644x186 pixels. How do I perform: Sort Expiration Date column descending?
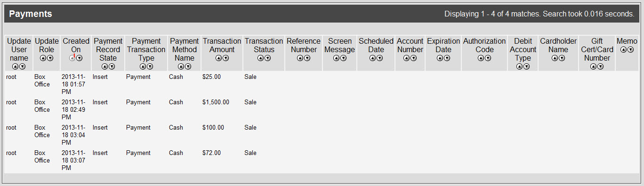pyautogui.click(x=447, y=58)
